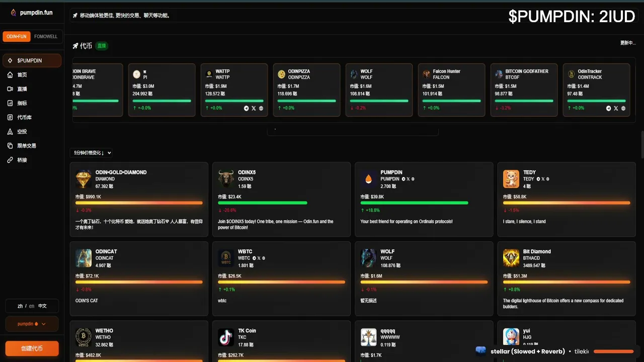
Task: Click the X icon on PUMPDIN token card
Action: [x=409, y=179]
